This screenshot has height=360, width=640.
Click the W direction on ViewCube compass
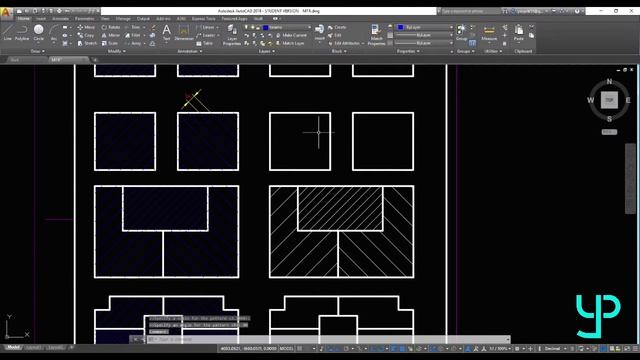click(590, 100)
